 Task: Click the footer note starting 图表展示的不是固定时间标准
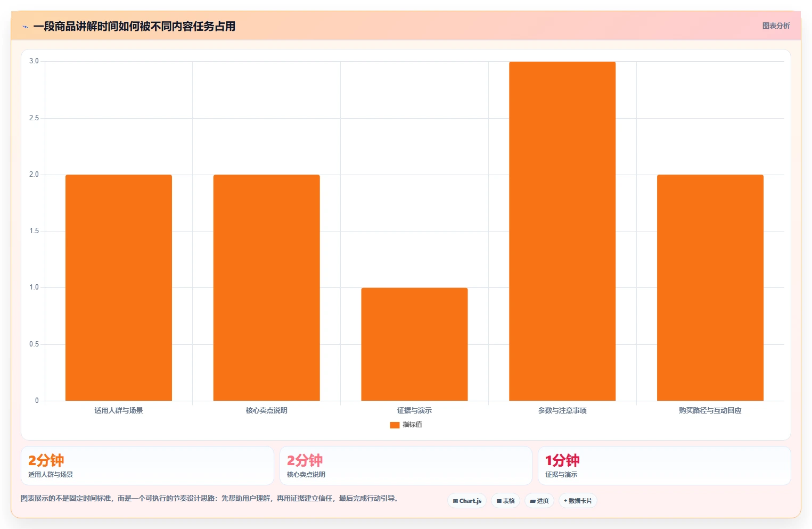coord(210,499)
